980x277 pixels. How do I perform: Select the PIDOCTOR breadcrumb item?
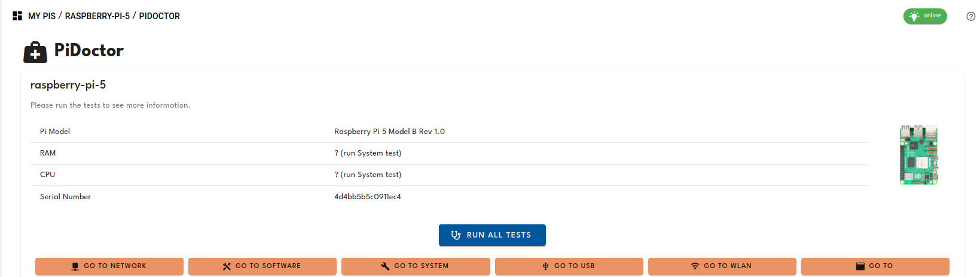[x=159, y=16]
